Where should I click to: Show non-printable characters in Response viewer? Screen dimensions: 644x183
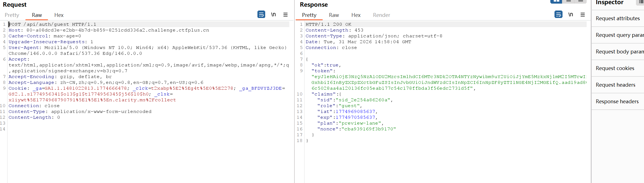pos(571,14)
